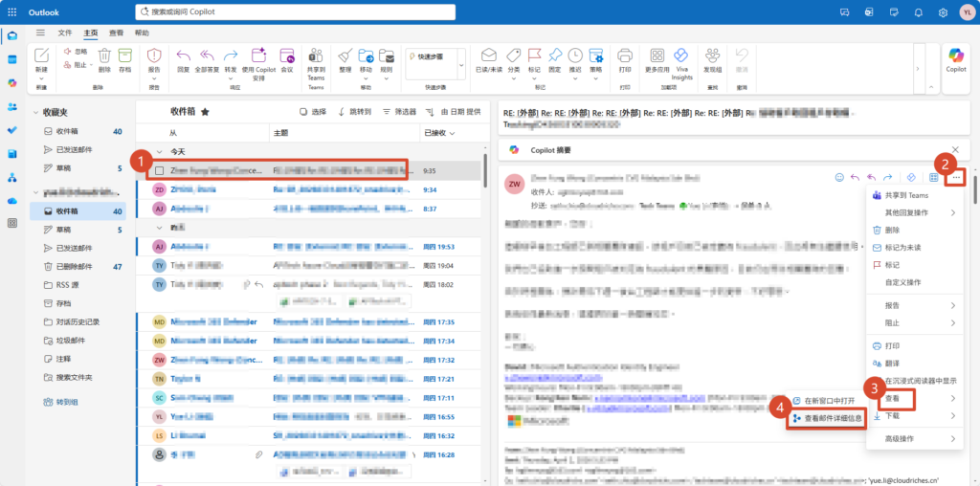Click the 打印 (Print) icon in ribbon
This screenshot has height=486, width=980.
coord(625,55)
